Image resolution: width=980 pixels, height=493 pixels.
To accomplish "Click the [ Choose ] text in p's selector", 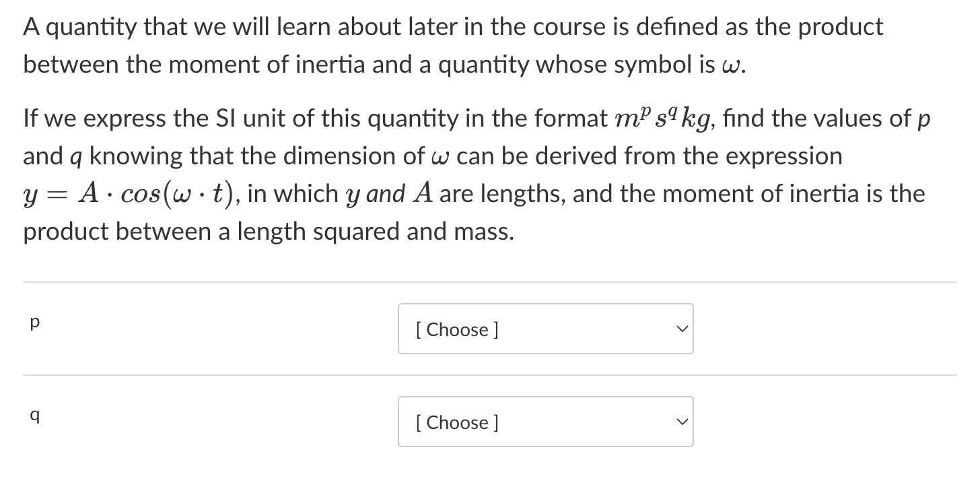I will tap(456, 329).
